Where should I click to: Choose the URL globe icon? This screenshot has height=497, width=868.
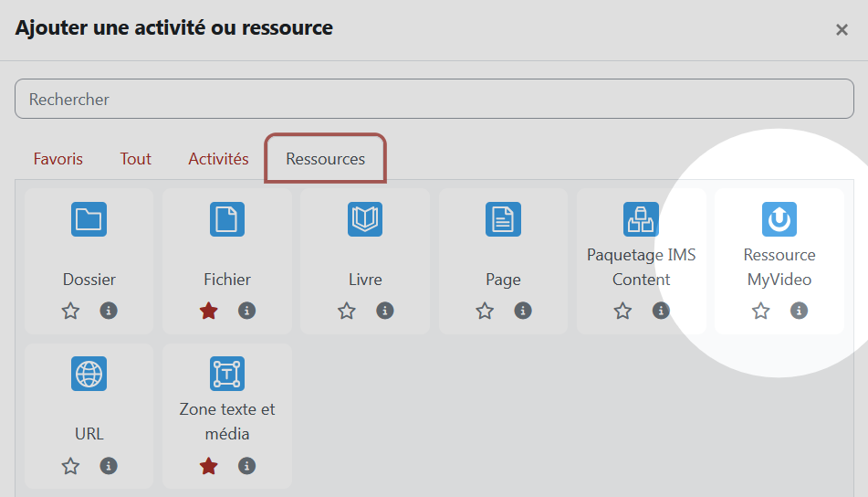89,374
